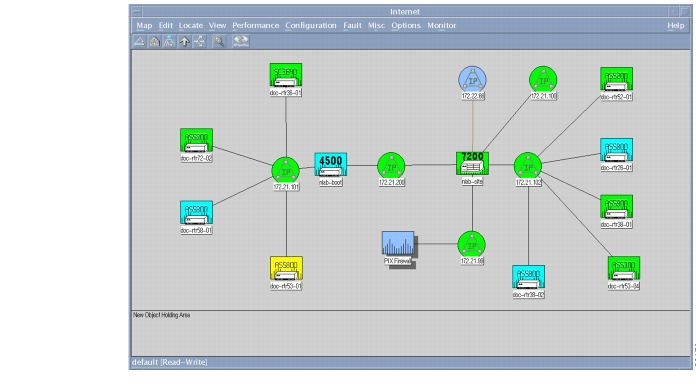Go to parent submap with up arrow
This screenshot has height=384, width=696.
(185, 41)
